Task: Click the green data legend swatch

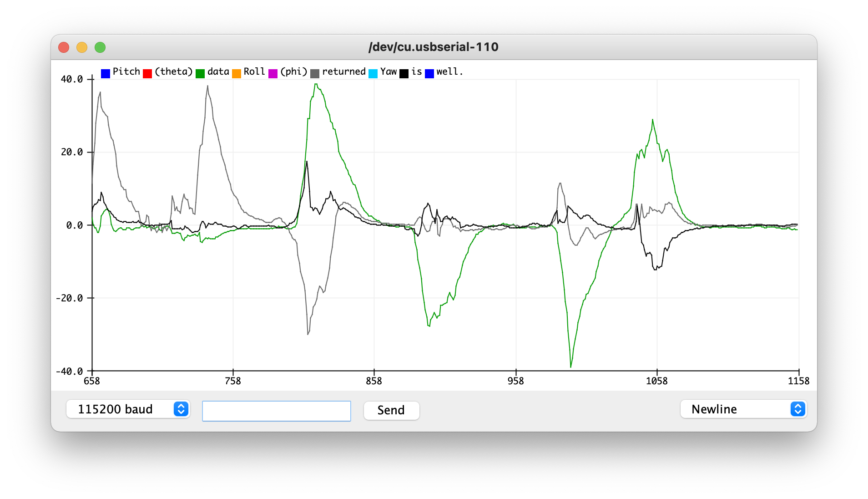Action: (x=200, y=74)
